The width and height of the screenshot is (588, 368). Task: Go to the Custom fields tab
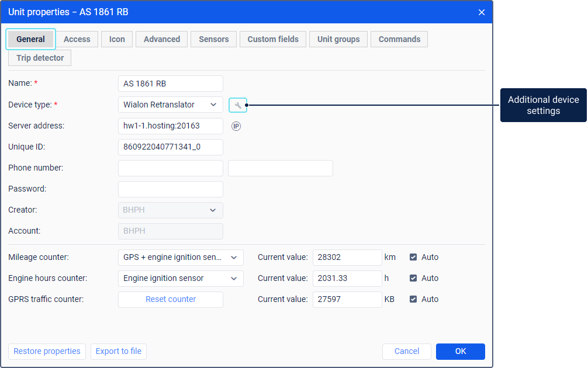273,39
